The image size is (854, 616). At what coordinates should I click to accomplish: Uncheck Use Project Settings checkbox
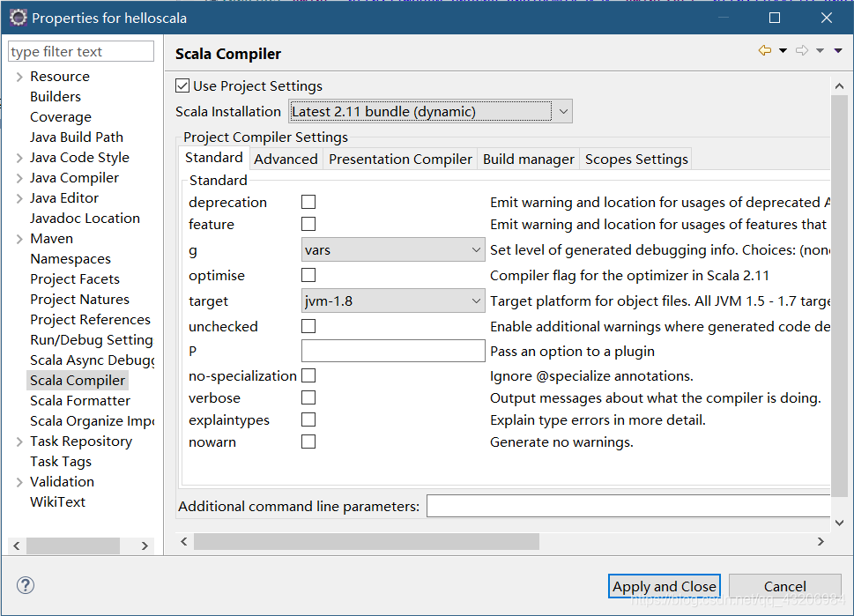click(x=182, y=85)
